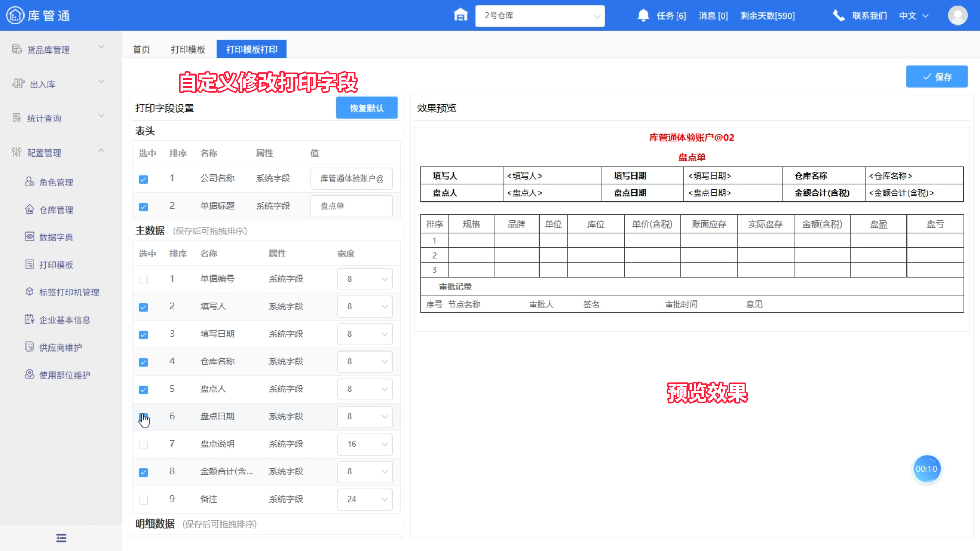Collapse the 配置管理 menu chevron
The width and height of the screenshot is (980, 551).
click(x=101, y=150)
